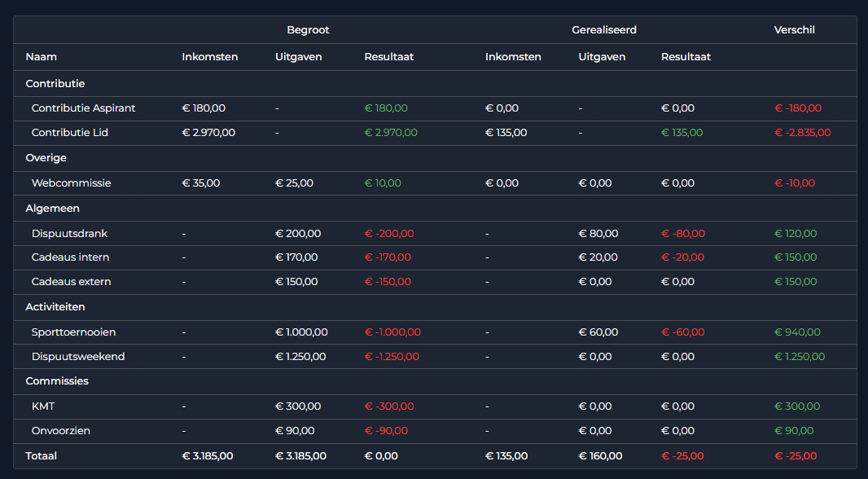The width and height of the screenshot is (868, 479).
Task: Select the Activiteiten section heading
Action: pyautogui.click(x=55, y=307)
